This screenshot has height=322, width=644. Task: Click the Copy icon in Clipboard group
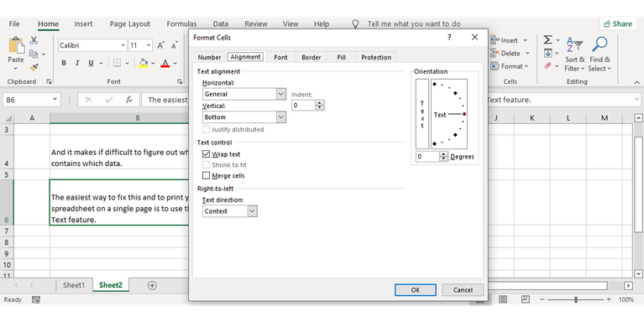34,54
